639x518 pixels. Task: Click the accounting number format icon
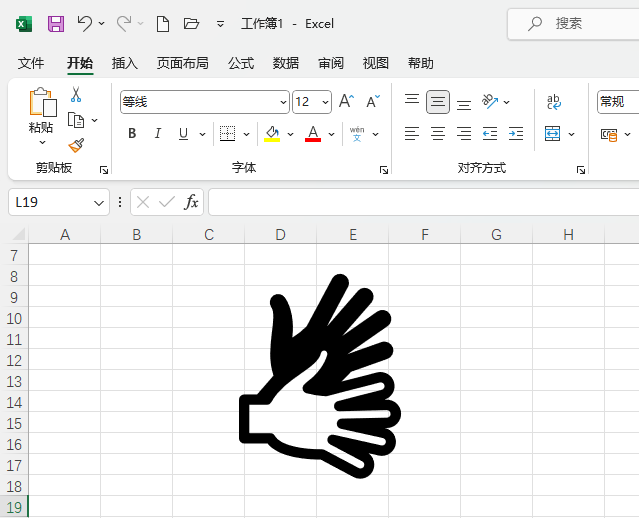coord(609,134)
